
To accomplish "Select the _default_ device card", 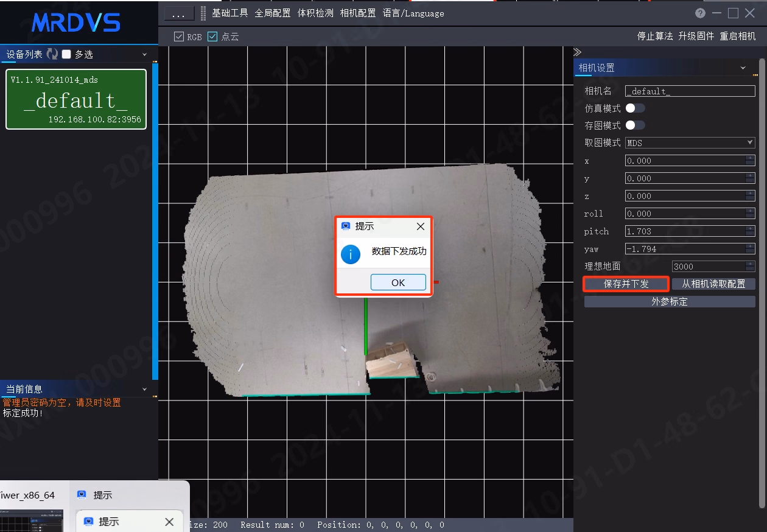I will [x=76, y=99].
